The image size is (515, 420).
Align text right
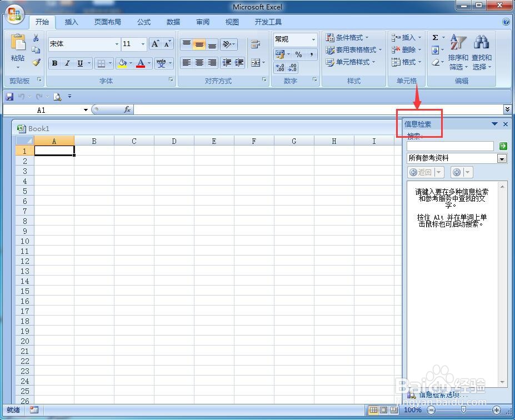coord(212,62)
